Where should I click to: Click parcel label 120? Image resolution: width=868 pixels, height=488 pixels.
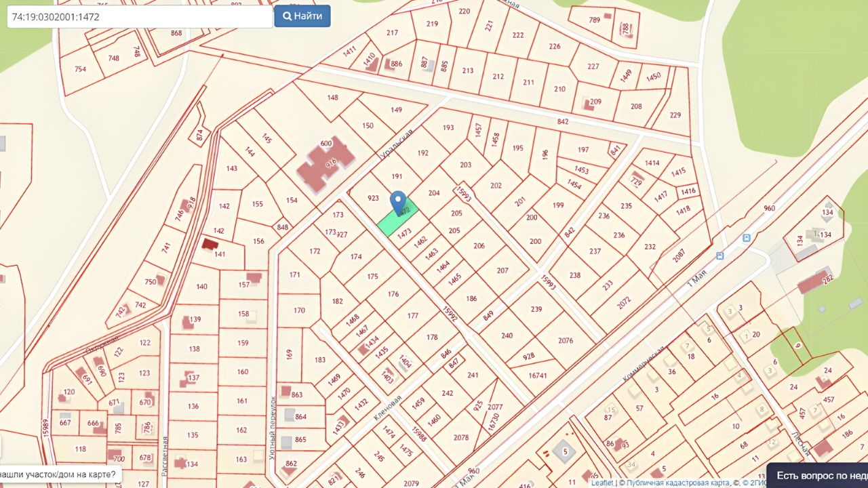(69, 392)
